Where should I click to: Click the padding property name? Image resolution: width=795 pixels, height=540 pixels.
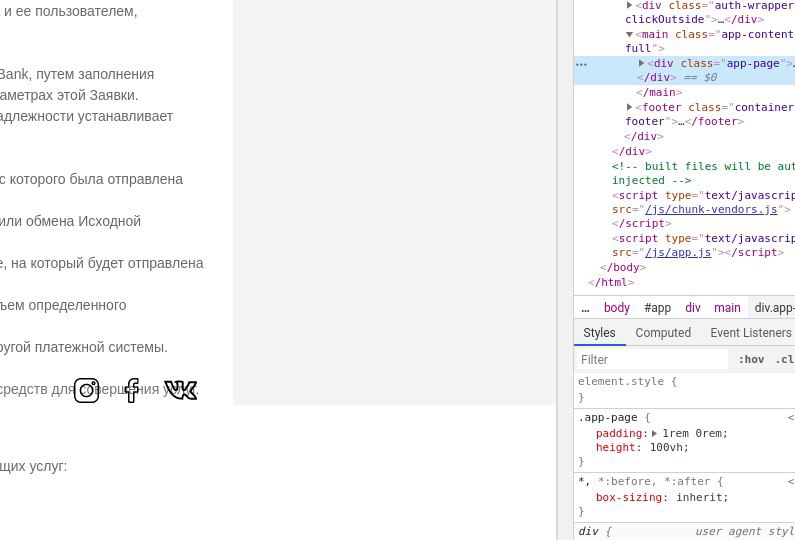(619, 434)
